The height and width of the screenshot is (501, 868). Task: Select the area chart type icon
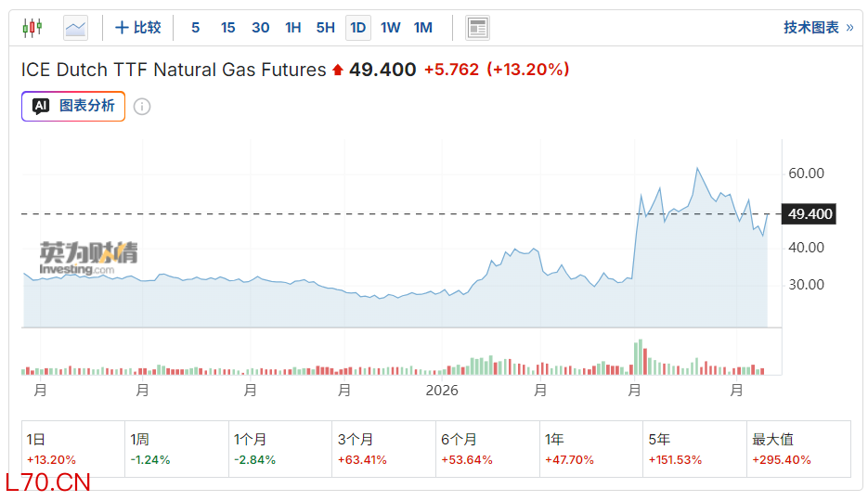coord(75,28)
